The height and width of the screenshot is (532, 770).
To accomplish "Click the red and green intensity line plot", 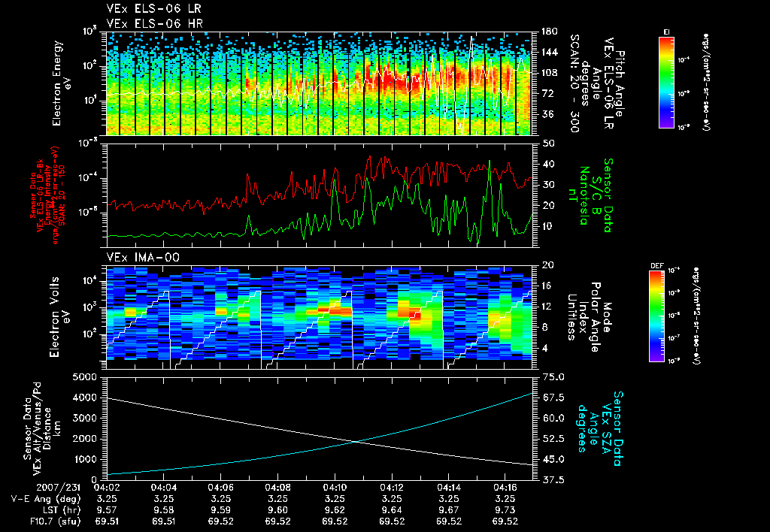I will [319, 195].
